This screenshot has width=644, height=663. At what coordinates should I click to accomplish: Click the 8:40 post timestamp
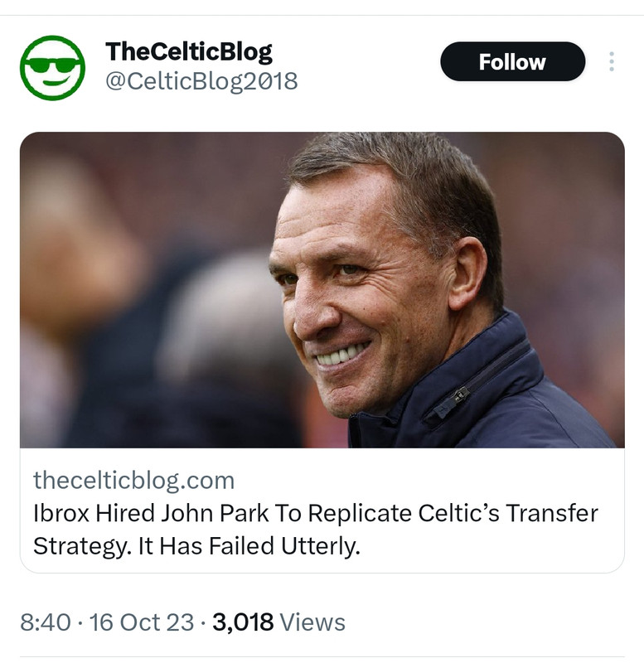tap(44, 622)
